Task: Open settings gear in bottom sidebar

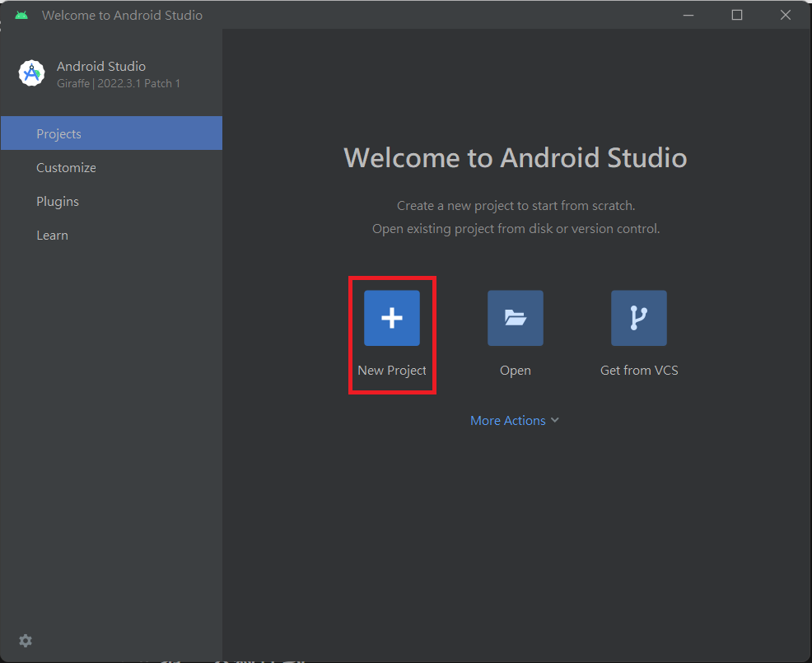Action: point(26,641)
